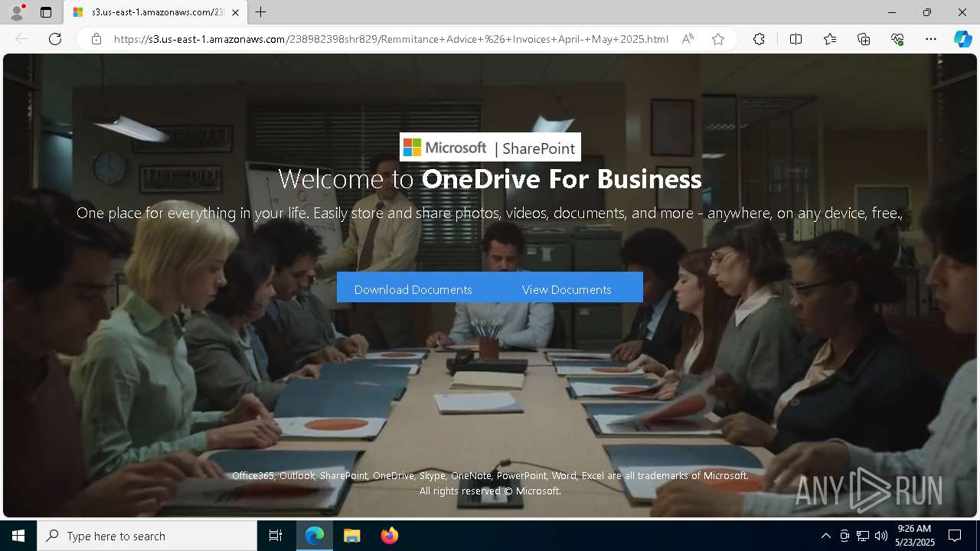Open Browser essentials heart icon

897,39
